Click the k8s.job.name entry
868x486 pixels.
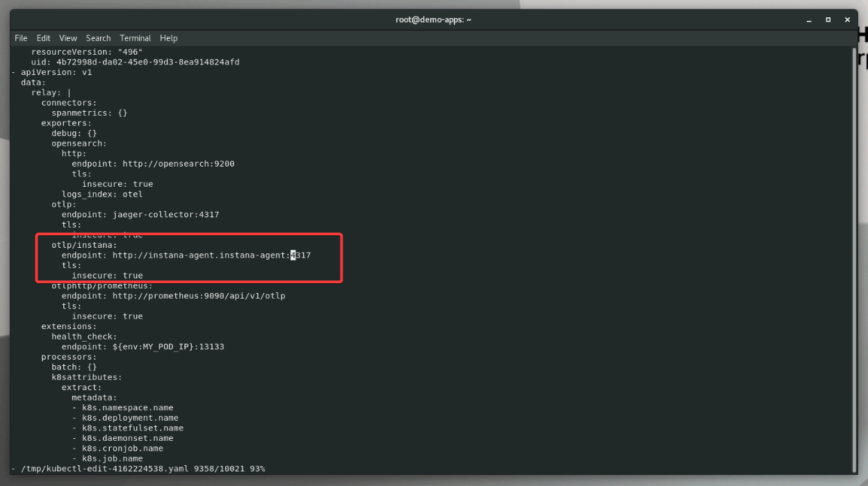pyautogui.click(x=113, y=458)
